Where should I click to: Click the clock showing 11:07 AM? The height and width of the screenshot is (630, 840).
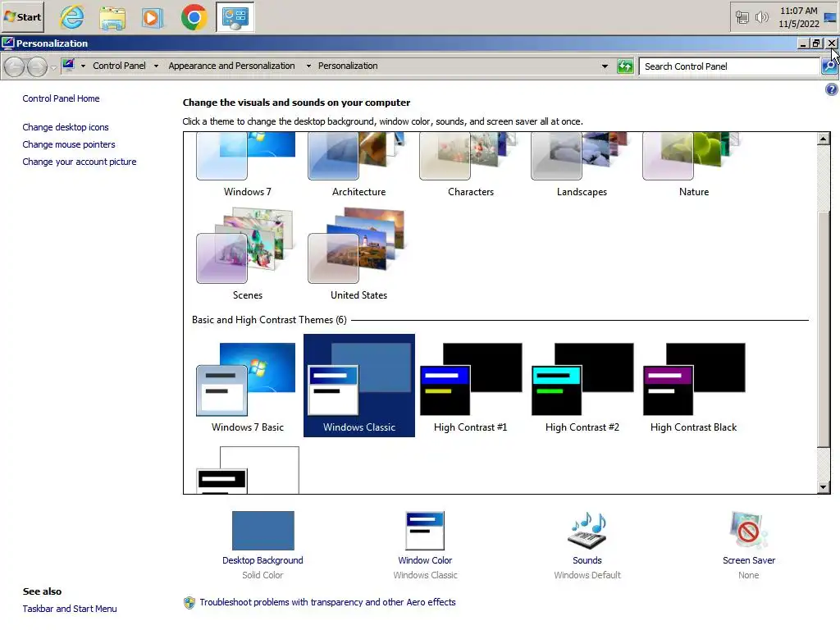click(799, 17)
